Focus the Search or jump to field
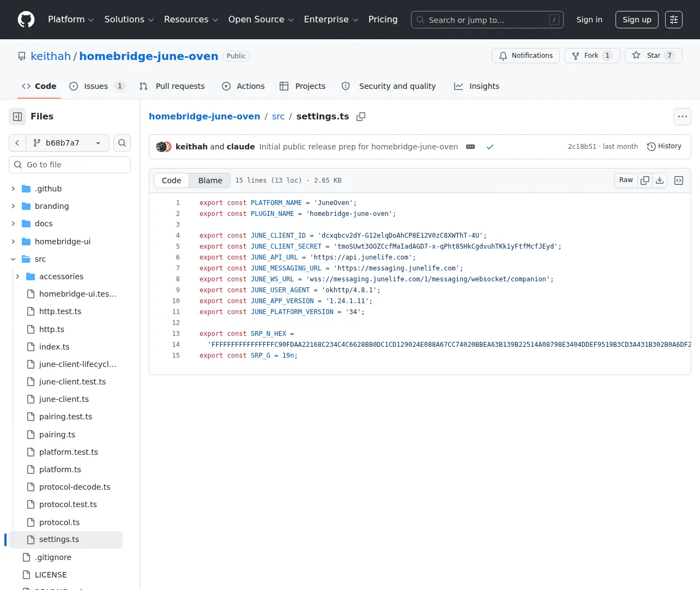Screen dimensions: 700x590 487,20
